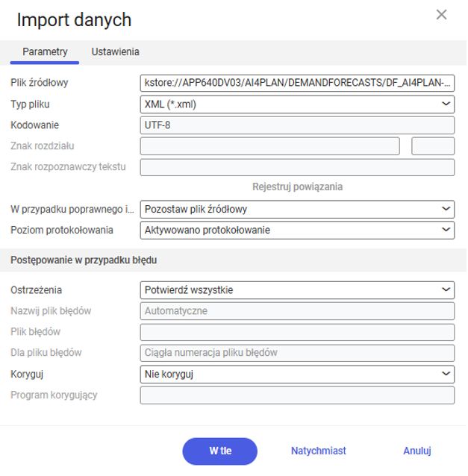The height and width of the screenshot is (476, 468).
Task: Expand the Typ pliku dropdown arrow
Action: coord(446,104)
